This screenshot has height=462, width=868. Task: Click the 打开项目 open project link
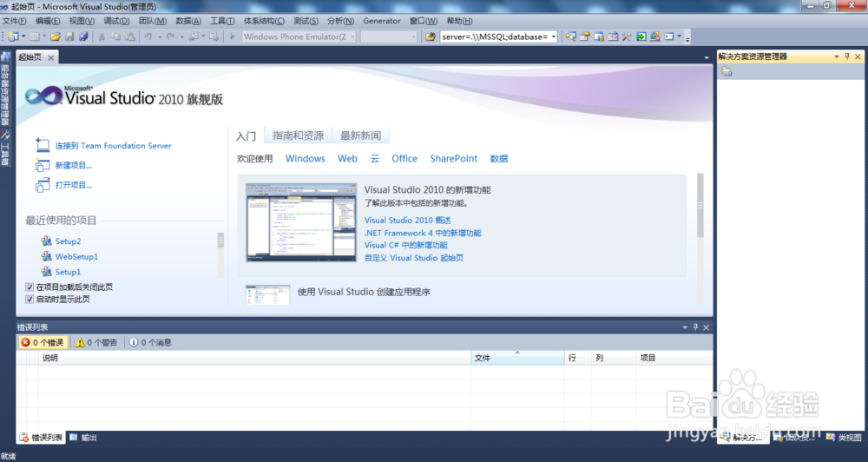(x=73, y=185)
